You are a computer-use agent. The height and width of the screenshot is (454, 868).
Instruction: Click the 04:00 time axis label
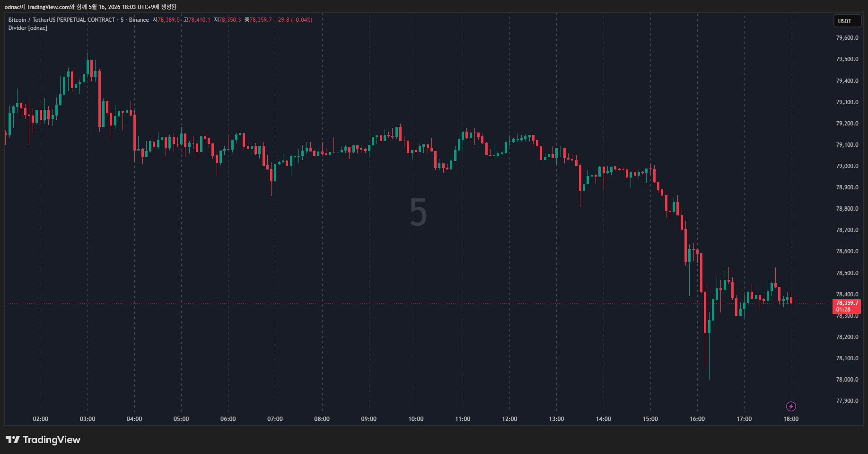coord(134,419)
